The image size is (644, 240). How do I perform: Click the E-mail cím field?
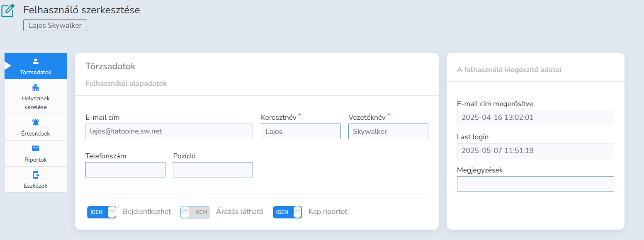click(169, 131)
